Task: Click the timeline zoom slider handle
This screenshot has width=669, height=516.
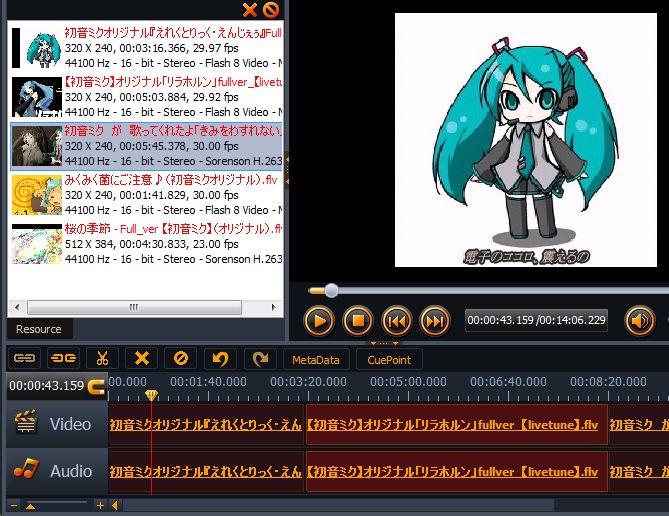Action: [x=31, y=507]
